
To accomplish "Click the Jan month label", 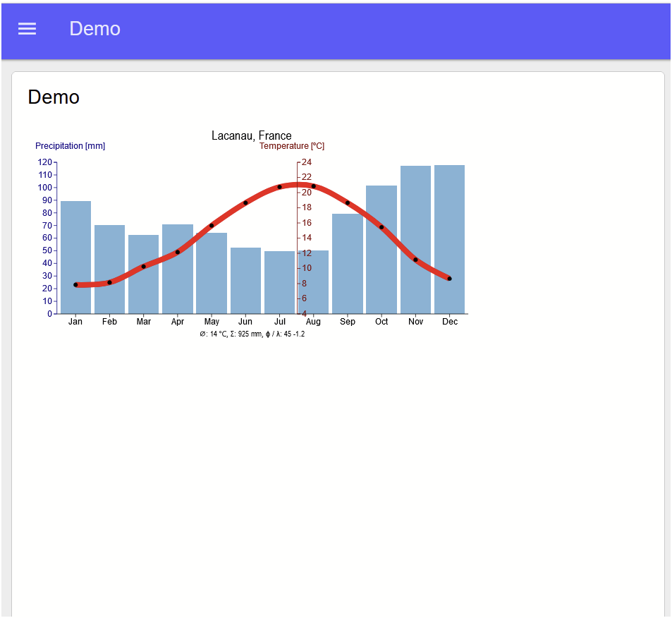I will coord(75,322).
